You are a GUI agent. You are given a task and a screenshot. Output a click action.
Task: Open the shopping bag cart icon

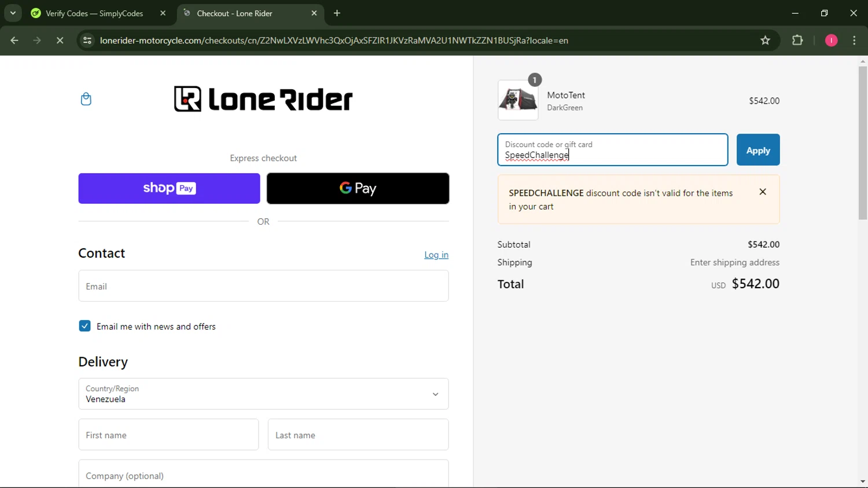click(86, 99)
